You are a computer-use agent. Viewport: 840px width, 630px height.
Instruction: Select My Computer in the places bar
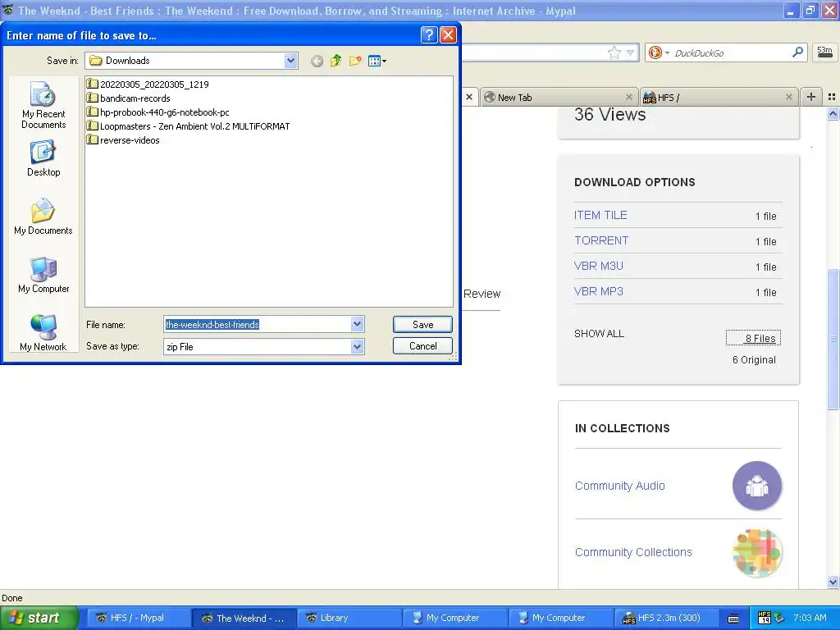[x=43, y=275]
